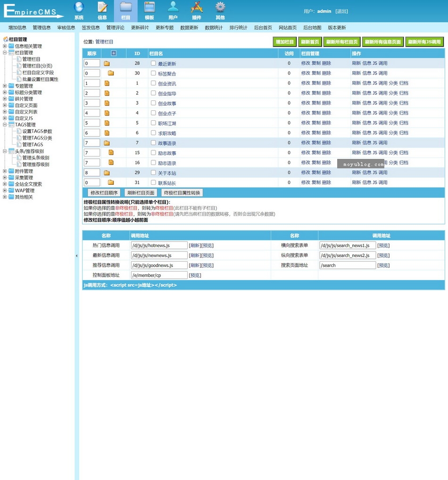This screenshot has height=480, width=448.
Task: Expand the 碎片管理 tree node
Action: [5, 99]
